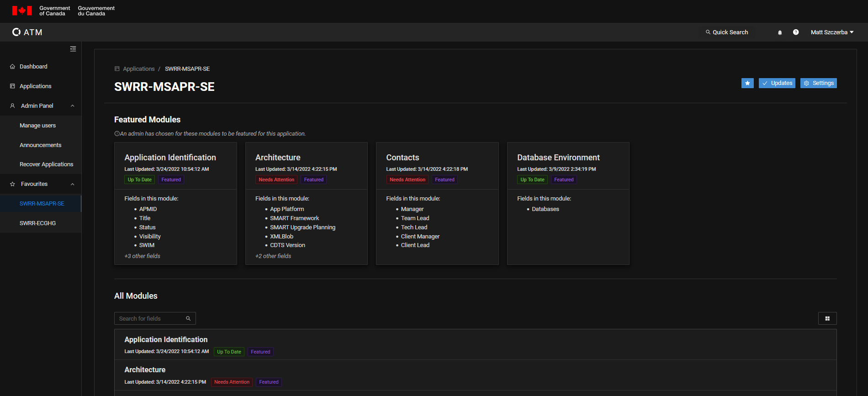Click the notification bell icon
This screenshot has width=868, height=396.
[780, 32]
